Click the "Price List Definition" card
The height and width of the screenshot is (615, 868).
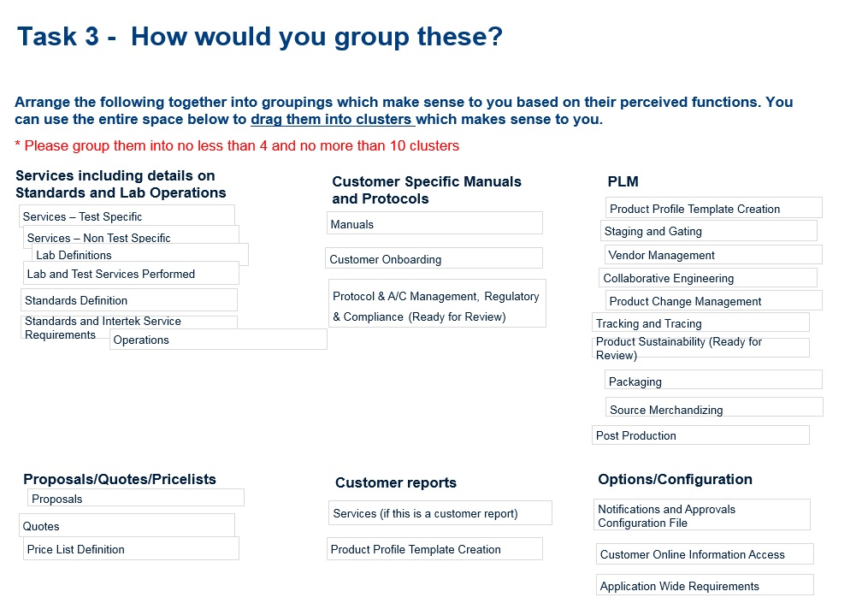(x=131, y=549)
